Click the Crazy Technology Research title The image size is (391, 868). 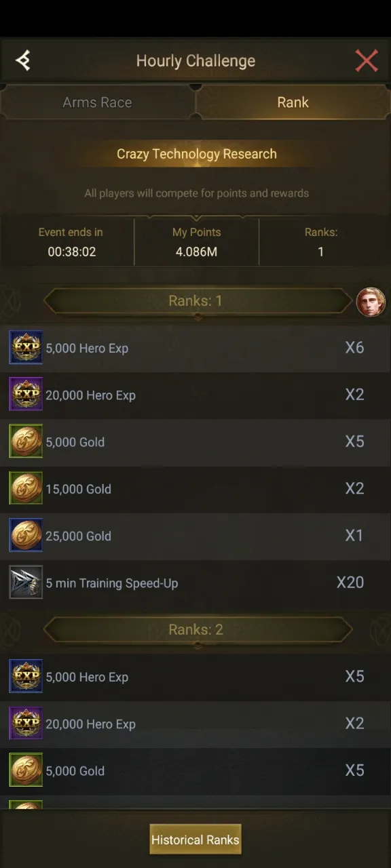(x=197, y=154)
